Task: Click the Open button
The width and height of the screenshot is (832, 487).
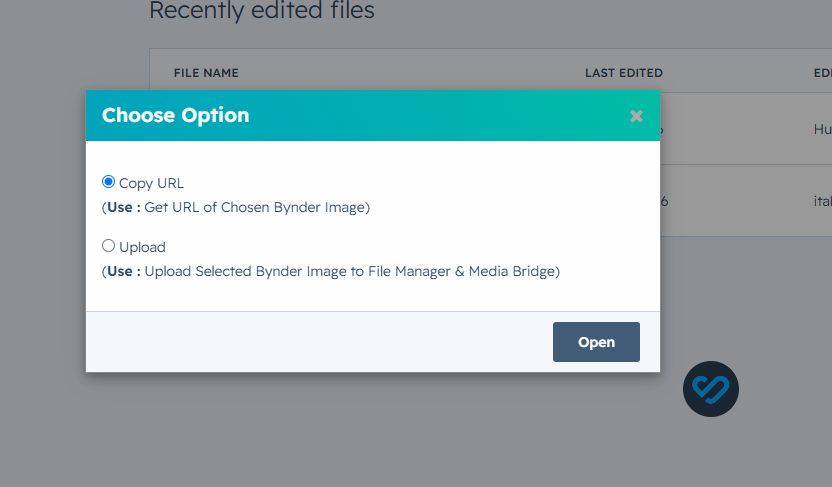Action: 596,342
